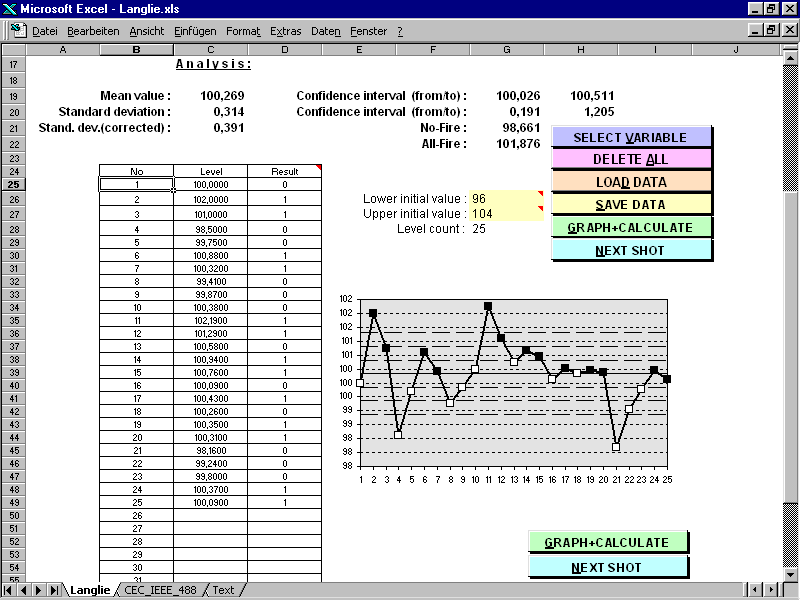Screen dimensions: 800x600
Task: Switch to the Text sheet tab
Action: (x=223, y=590)
